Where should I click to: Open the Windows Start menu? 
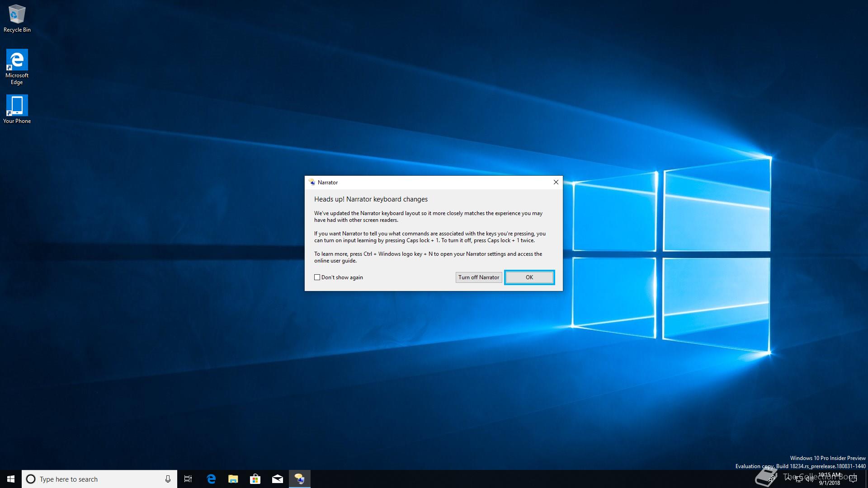coord(11,479)
